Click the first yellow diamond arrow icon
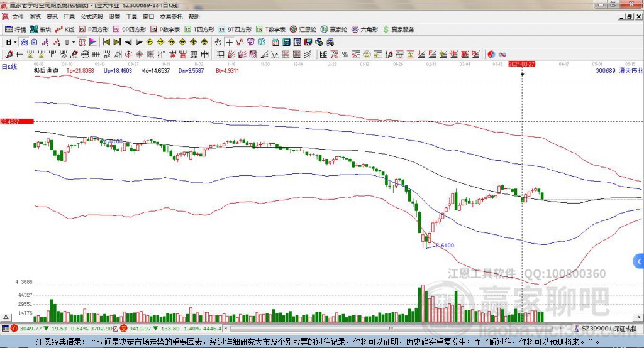The width and height of the screenshot is (644, 348). (x=150, y=42)
